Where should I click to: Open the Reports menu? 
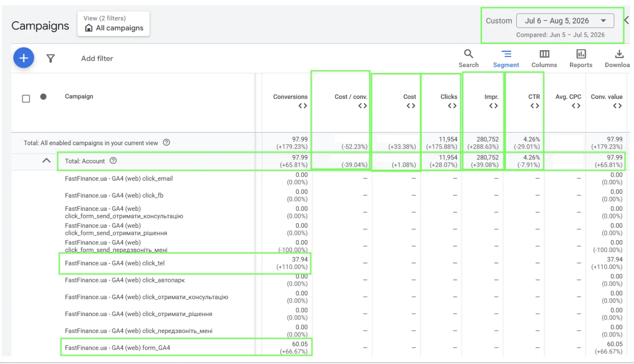pos(581,59)
